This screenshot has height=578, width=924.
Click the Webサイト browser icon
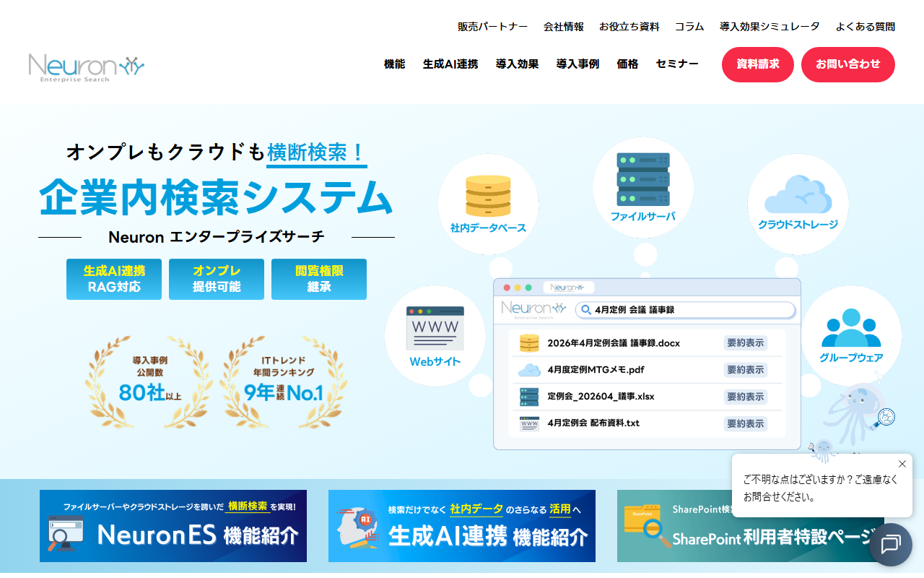(x=435, y=329)
